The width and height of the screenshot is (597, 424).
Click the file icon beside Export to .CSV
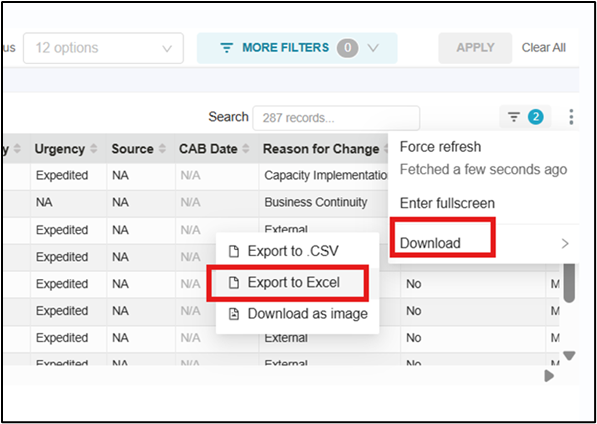[x=234, y=252]
